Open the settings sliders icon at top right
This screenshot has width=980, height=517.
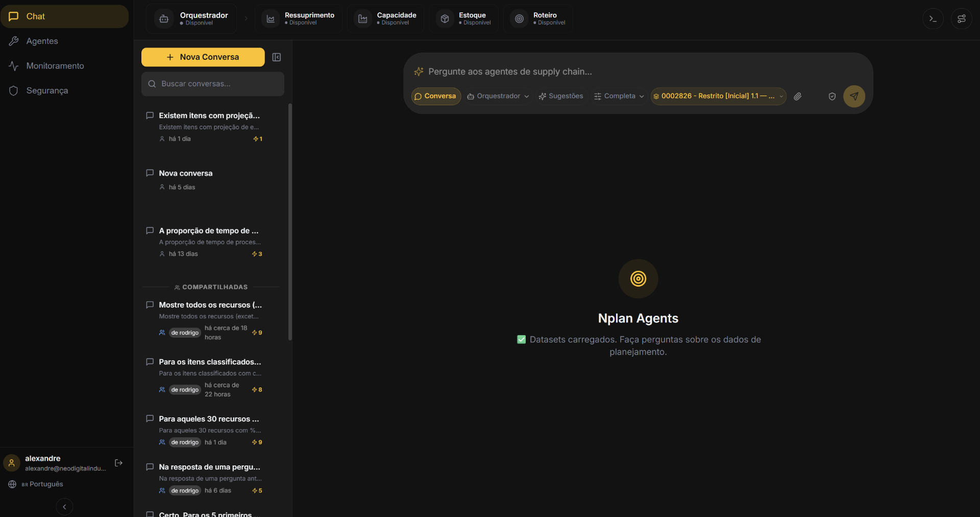(x=962, y=19)
